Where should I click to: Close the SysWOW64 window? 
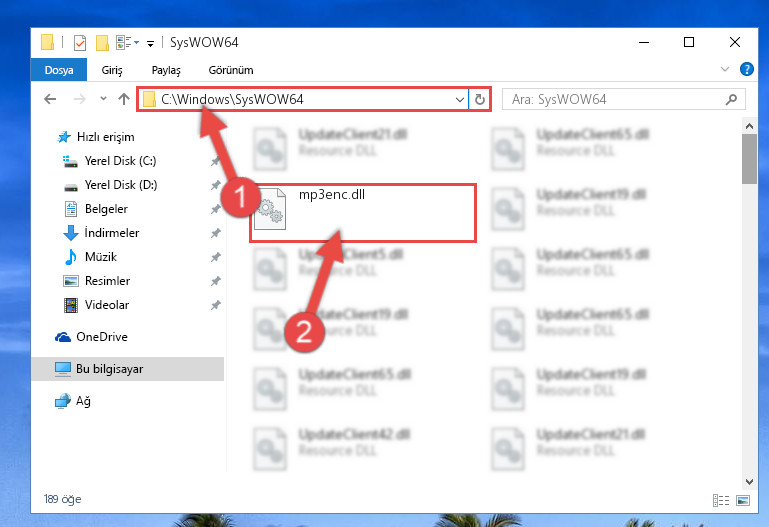[x=735, y=43]
